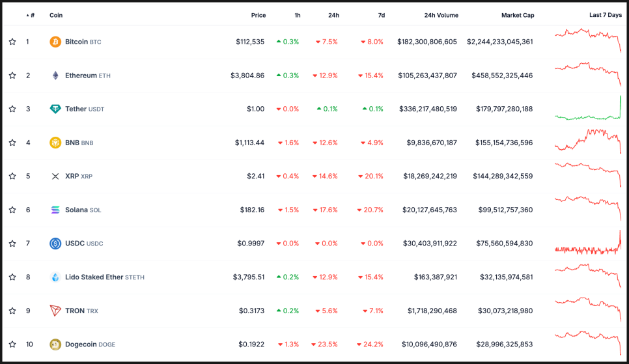Sort table by Market Cap header

tap(517, 15)
